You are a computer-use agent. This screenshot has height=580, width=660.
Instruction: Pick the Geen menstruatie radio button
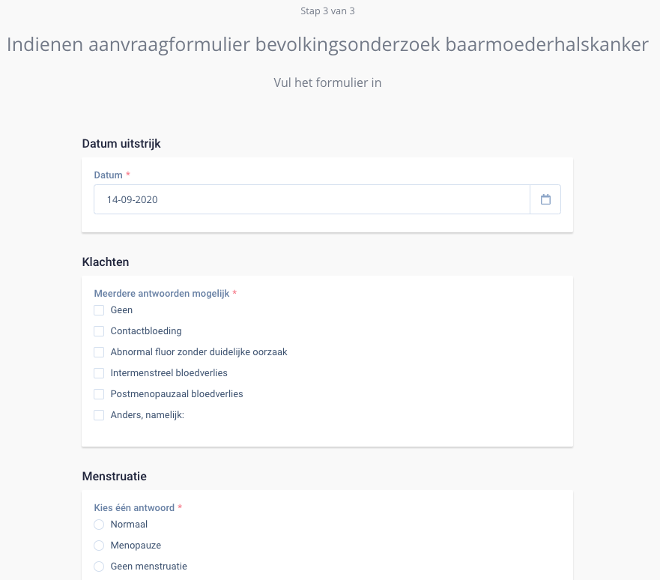(x=99, y=567)
